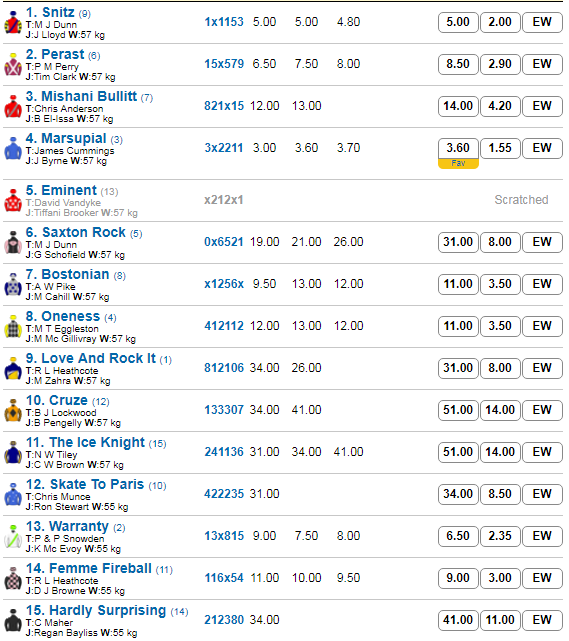Image resolution: width=569 pixels, height=641 pixels.
Task: Click Saxton Rock's jockey silks icon
Action: pyautogui.click(x=13, y=243)
